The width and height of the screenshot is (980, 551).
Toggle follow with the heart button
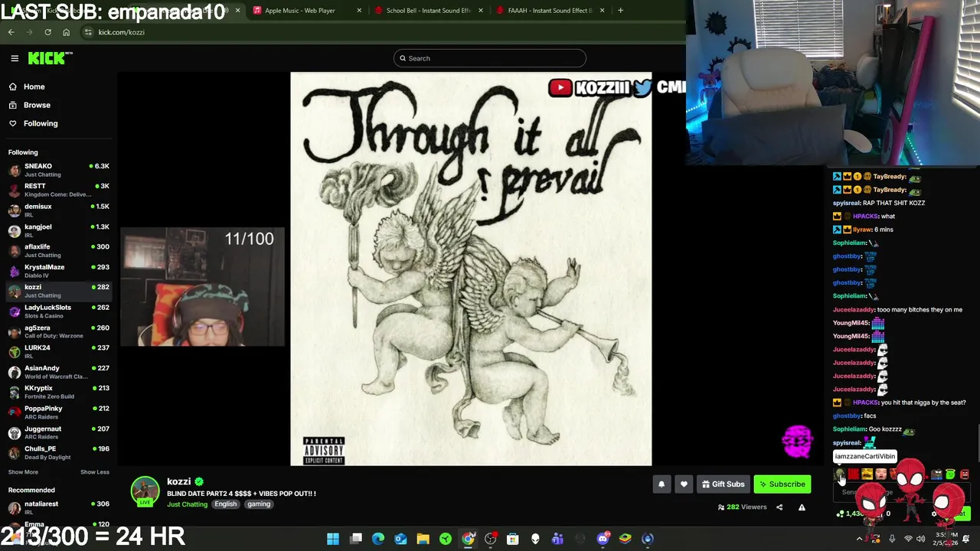coord(684,484)
